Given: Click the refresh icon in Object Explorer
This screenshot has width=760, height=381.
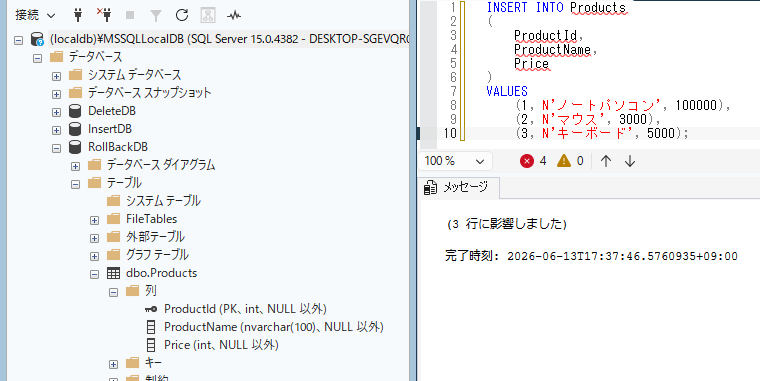Looking at the screenshot, I should coord(182,15).
